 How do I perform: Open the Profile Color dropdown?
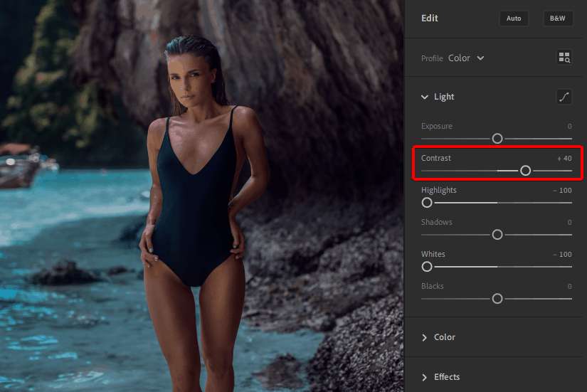coord(466,58)
